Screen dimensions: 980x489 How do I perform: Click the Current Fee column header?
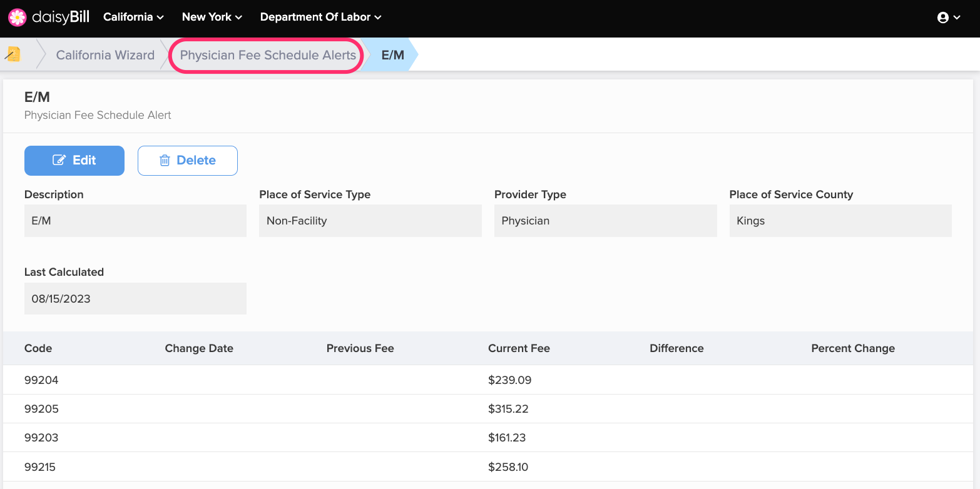point(519,348)
